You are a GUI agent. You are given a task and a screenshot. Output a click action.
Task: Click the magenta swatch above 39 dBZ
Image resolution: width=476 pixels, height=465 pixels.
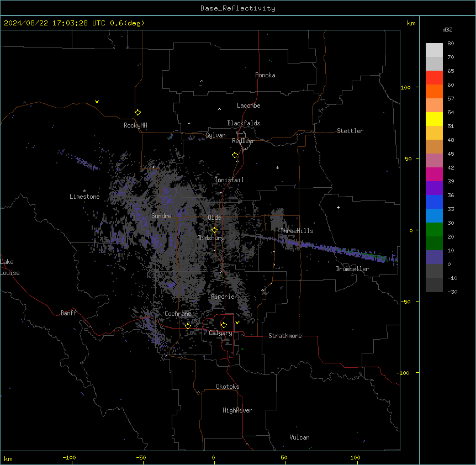434,175
